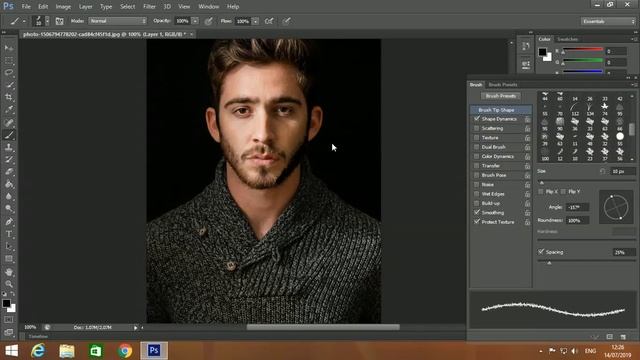Open the Layer menu
640x360 pixels.
point(85,7)
